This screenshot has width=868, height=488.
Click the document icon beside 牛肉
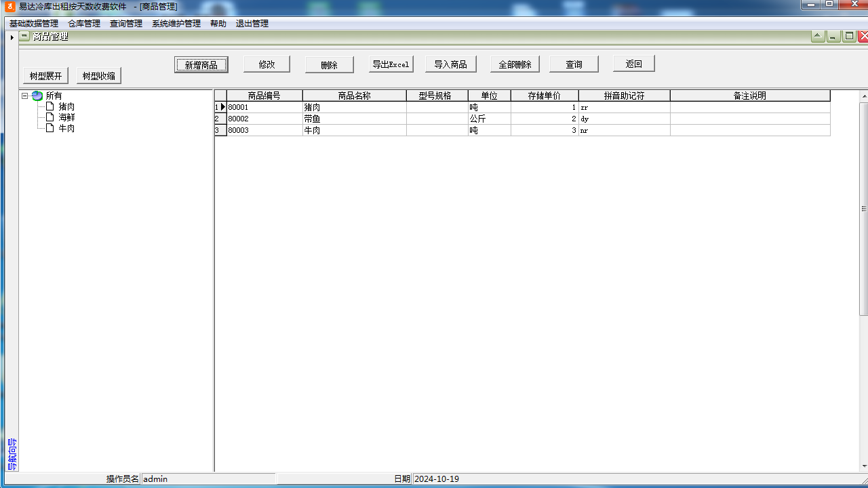(50, 128)
